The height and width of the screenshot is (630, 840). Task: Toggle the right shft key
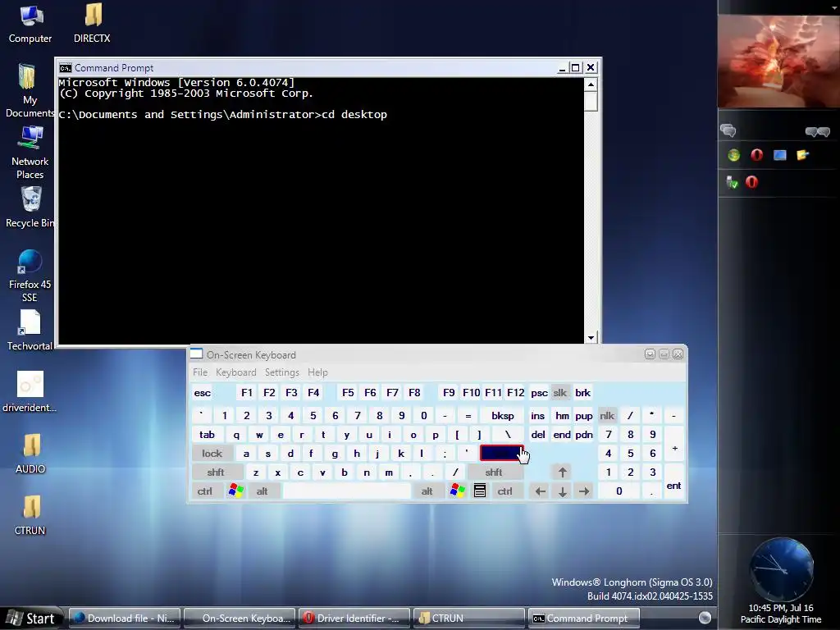[x=494, y=472]
